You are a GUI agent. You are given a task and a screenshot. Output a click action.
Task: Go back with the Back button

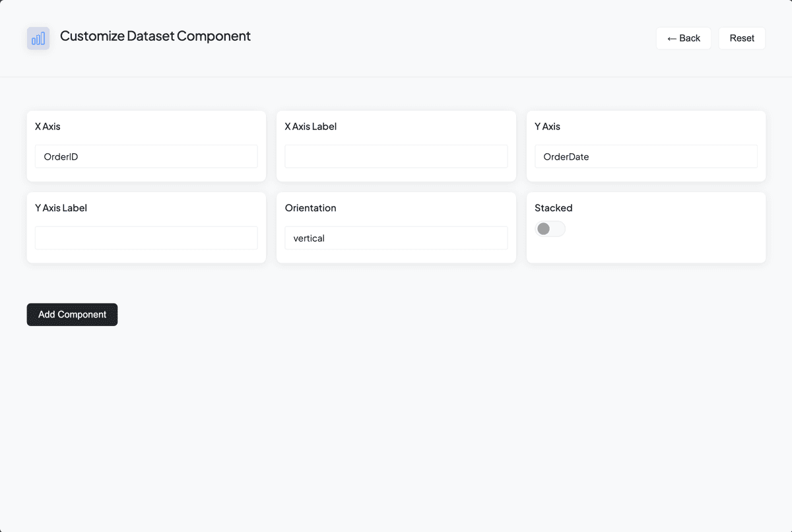pyautogui.click(x=683, y=38)
